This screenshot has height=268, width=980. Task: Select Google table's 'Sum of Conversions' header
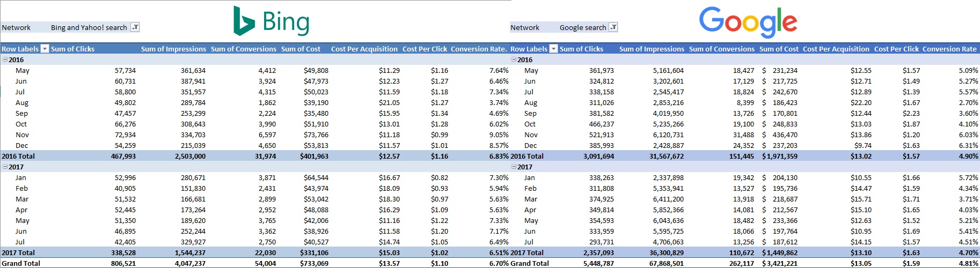click(x=722, y=49)
